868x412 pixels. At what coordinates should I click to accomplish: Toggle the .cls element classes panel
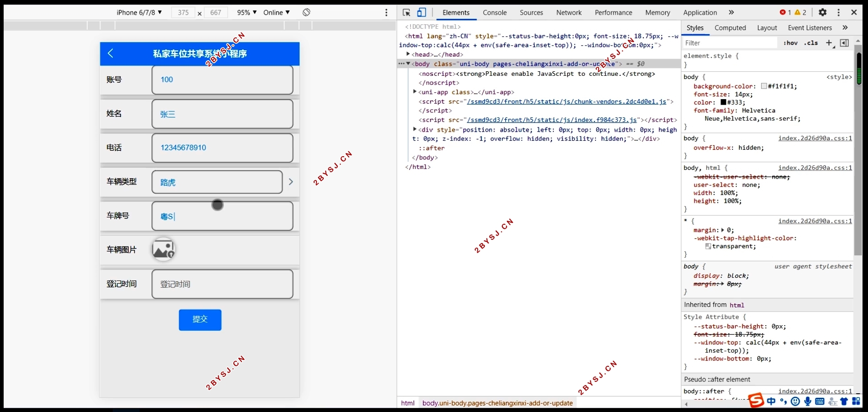click(811, 43)
